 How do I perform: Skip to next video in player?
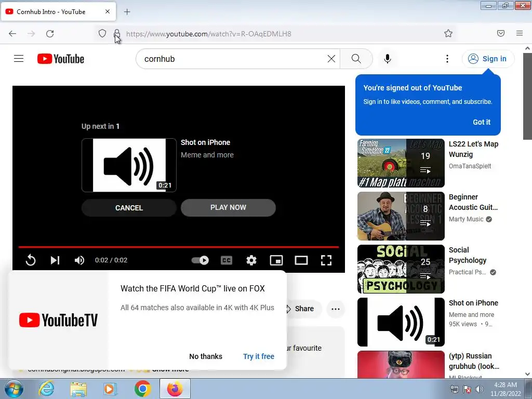point(55,260)
